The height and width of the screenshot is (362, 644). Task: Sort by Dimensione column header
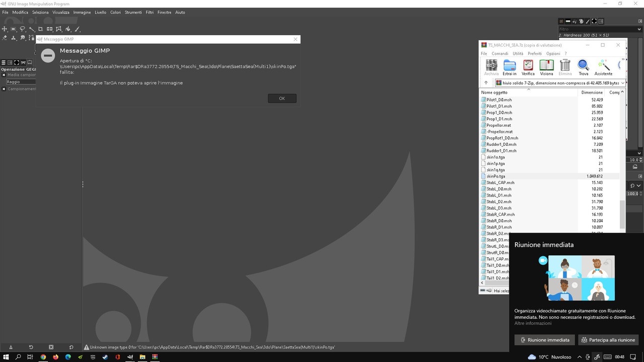click(x=592, y=93)
